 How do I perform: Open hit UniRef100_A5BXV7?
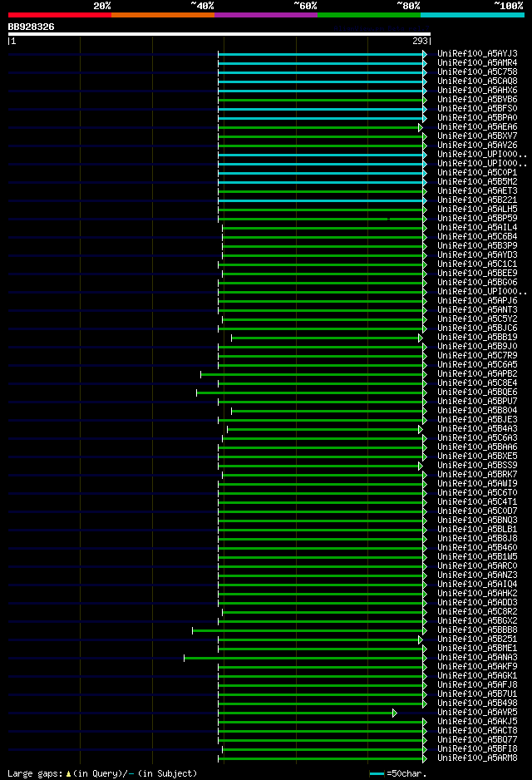point(477,136)
